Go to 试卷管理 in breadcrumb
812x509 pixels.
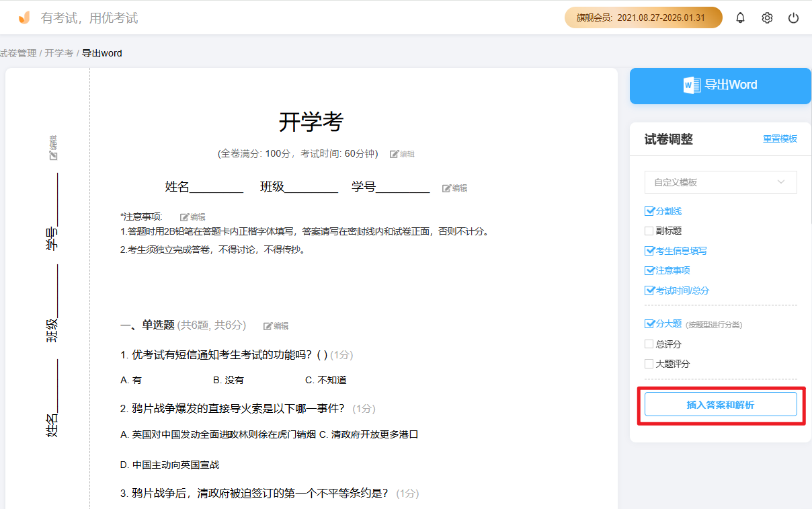[18, 53]
